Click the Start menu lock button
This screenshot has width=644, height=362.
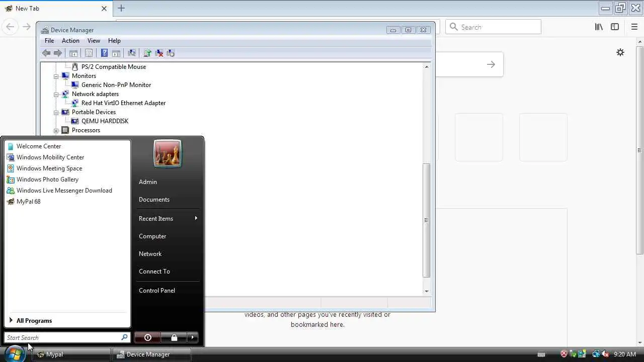[174, 337]
